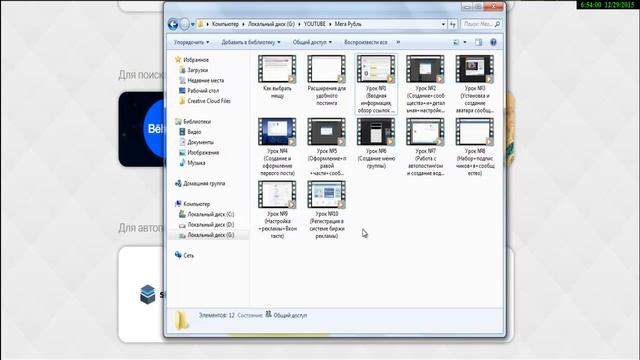Click Элементов: 12 text in details pane
This screenshot has width=640, height=360.
[x=216, y=315]
